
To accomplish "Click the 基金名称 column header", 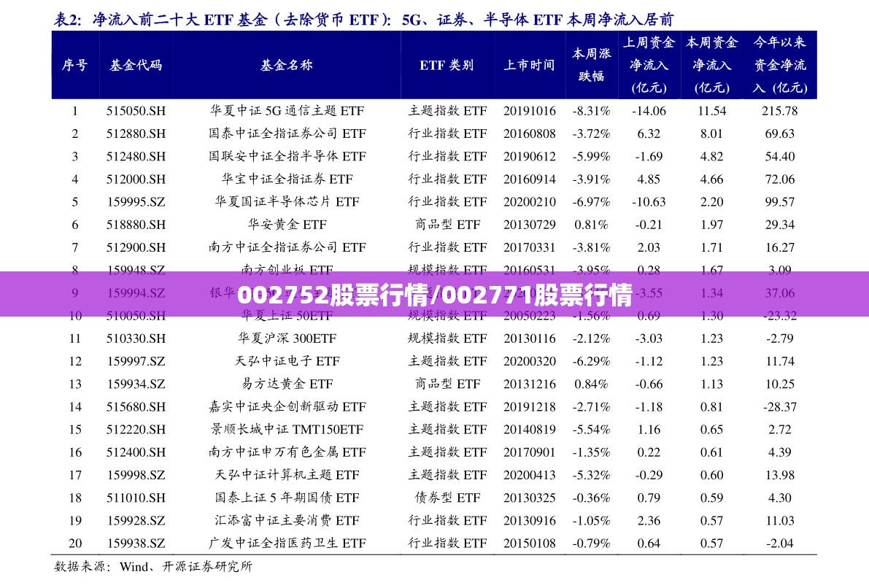I will point(287,65).
